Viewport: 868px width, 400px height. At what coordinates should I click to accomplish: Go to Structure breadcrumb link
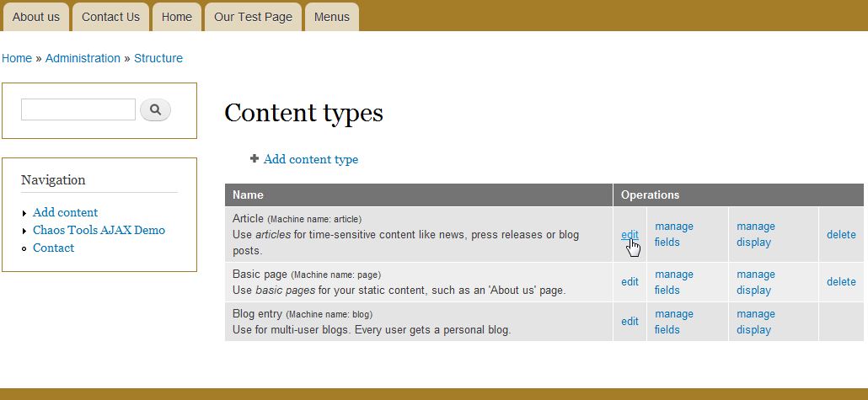(x=158, y=58)
